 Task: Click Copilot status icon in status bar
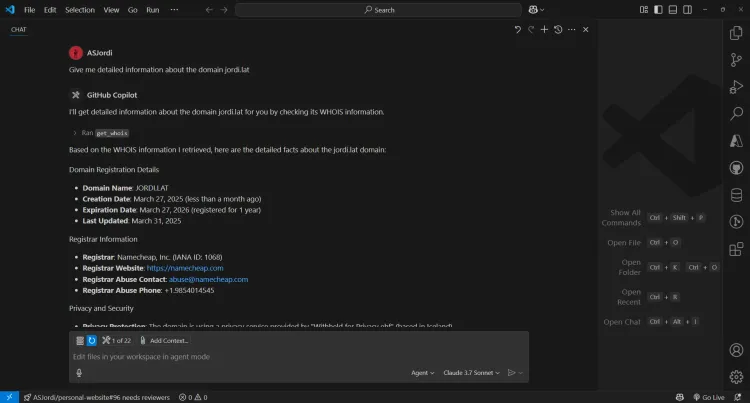[679, 397]
